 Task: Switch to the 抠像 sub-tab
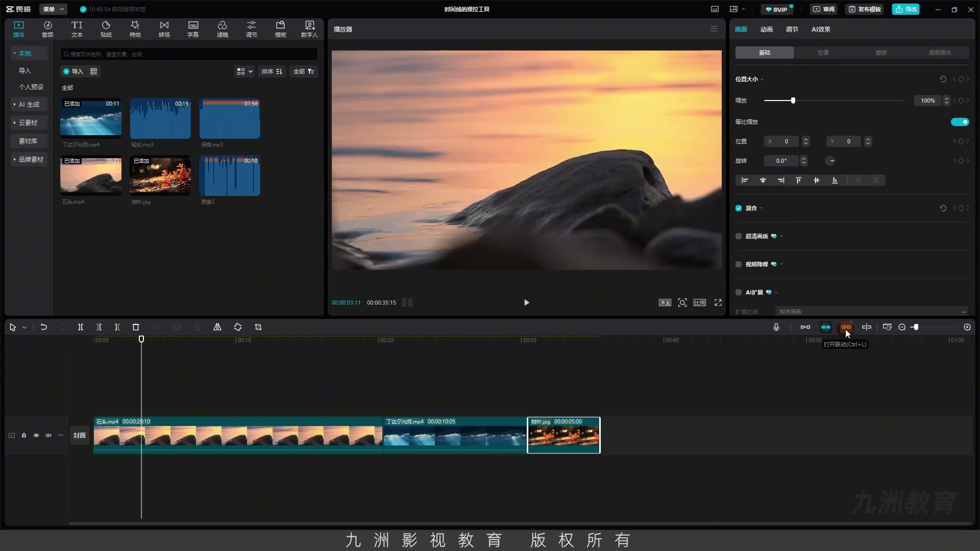coord(823,53)
